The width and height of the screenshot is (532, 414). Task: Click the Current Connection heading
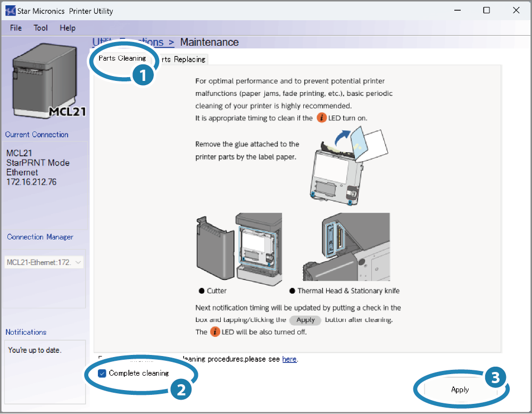[37, 135]
